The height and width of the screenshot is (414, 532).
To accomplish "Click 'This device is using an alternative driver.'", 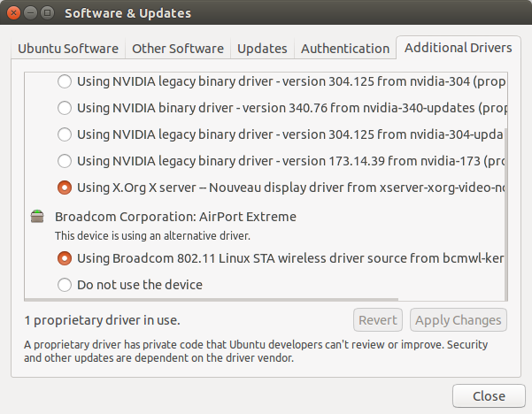I will [x=152, y=235].
